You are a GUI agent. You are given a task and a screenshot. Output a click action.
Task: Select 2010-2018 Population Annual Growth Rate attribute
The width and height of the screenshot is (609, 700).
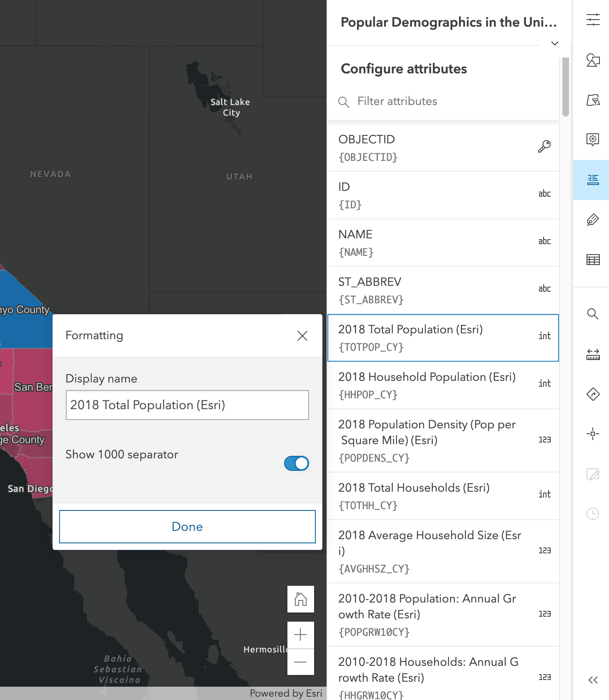pyautogui.click(x=443, y=615)
